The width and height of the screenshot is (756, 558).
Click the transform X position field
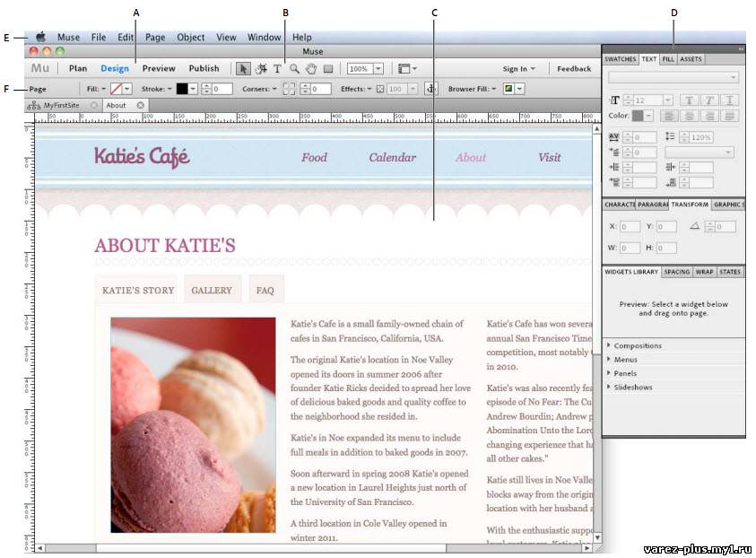coord(630,227)
